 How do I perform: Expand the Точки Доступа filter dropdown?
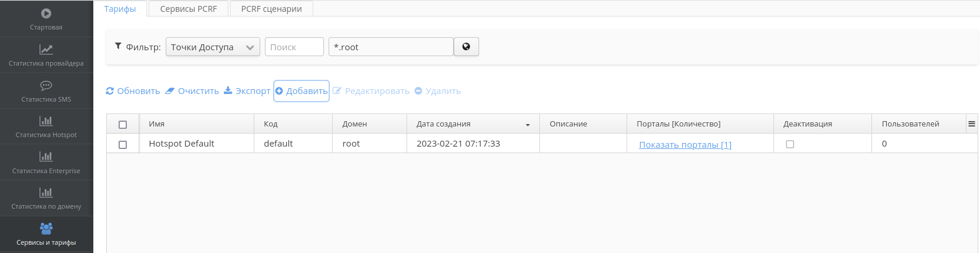click(x=212, y=47)
